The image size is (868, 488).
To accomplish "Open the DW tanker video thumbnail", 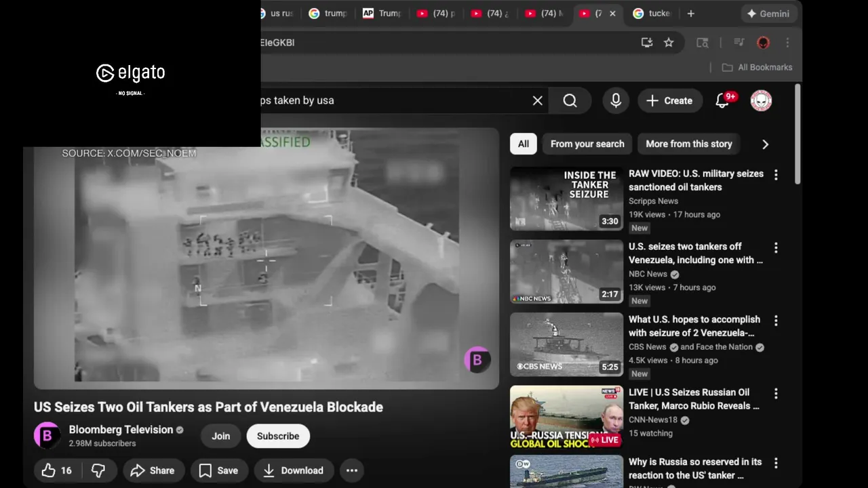I will [566, 472].
